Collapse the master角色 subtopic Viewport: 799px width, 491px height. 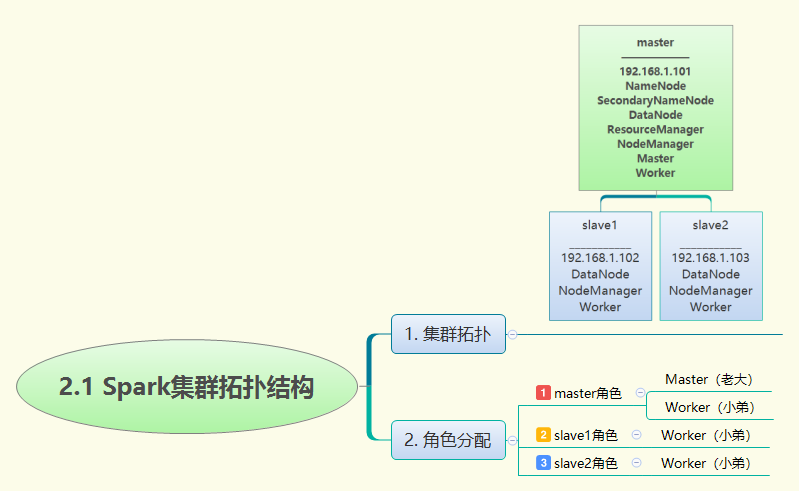tap(641, 393)
